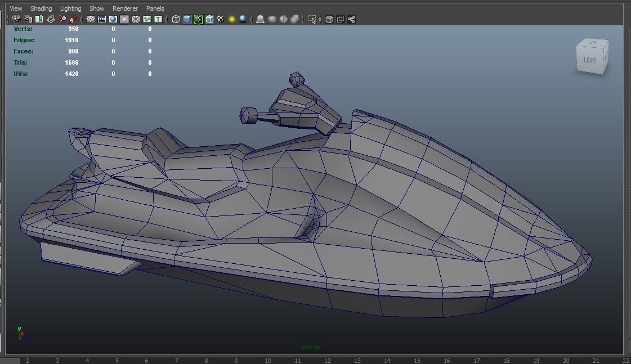Screen dimensions: 631x364
Task: Click the Screen Space Ambient Occlusion icon
Action: coord(261,19)
